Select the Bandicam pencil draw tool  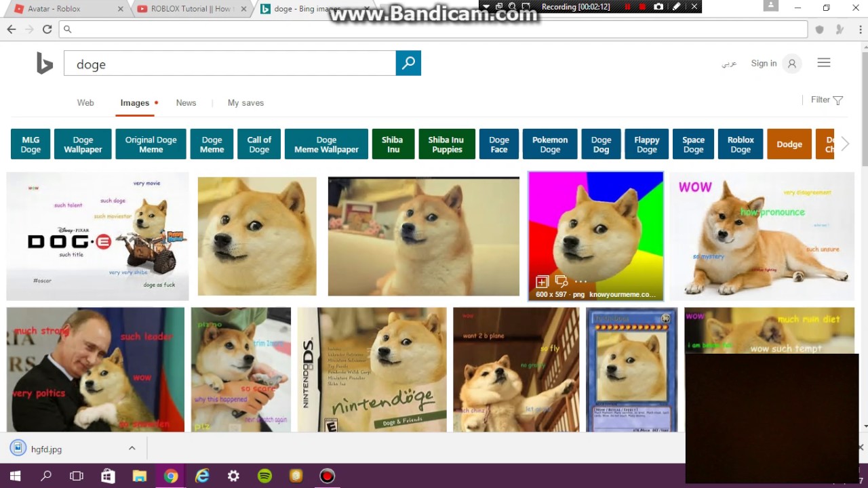pos(676,7)
